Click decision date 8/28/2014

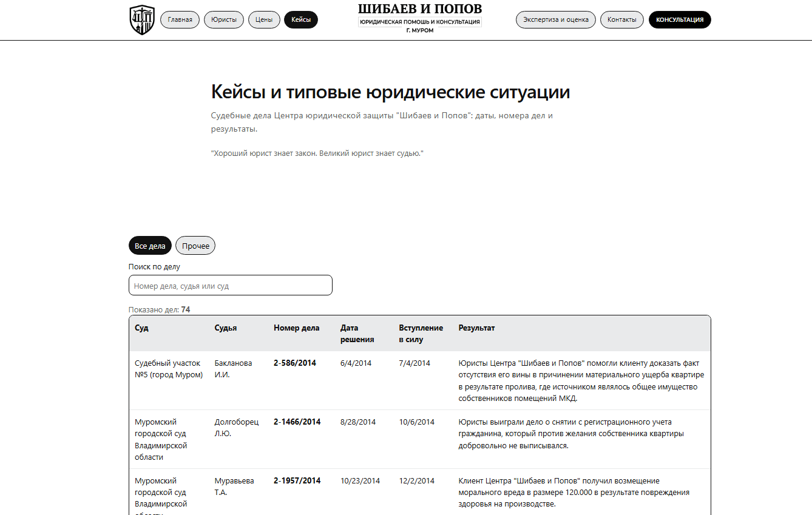click(358, 422)
